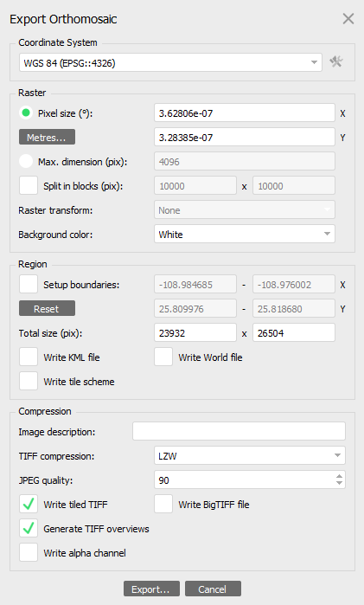This screenshot has height=605, width=364.
Task: Click the Image description text field
Action: point(239,431)
